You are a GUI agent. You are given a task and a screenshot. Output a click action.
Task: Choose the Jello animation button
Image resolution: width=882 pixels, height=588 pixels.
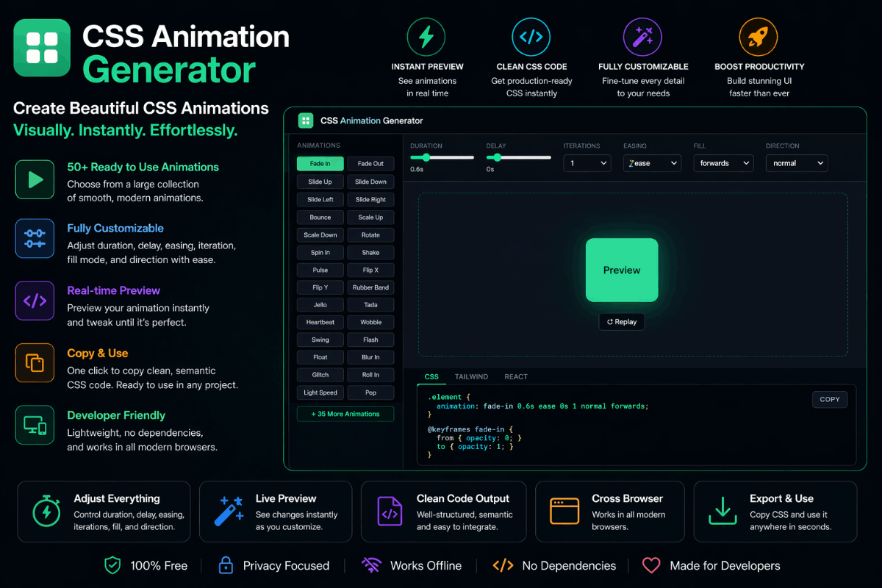[x=320, y=304]
